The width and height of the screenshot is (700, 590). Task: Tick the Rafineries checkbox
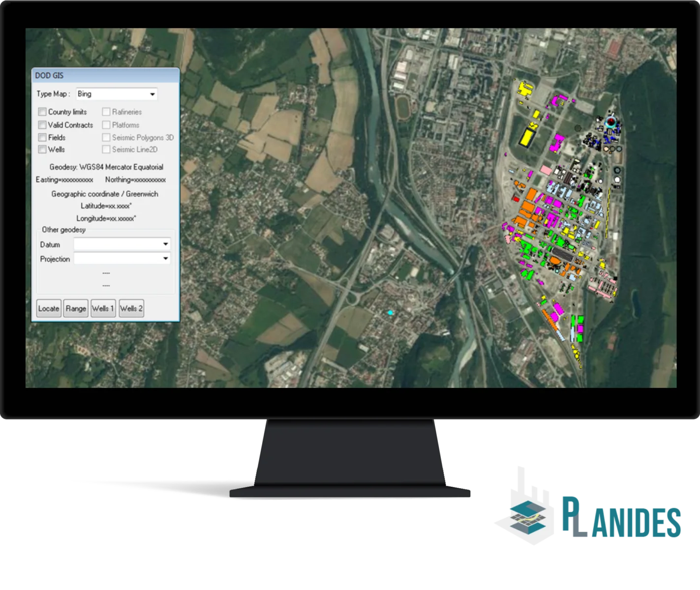click(106, 112)
